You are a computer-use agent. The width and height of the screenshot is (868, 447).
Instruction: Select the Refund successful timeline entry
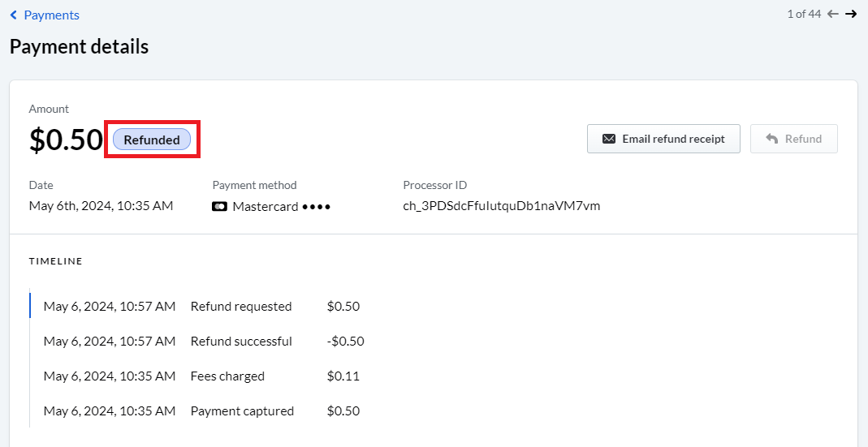point(204,342)
